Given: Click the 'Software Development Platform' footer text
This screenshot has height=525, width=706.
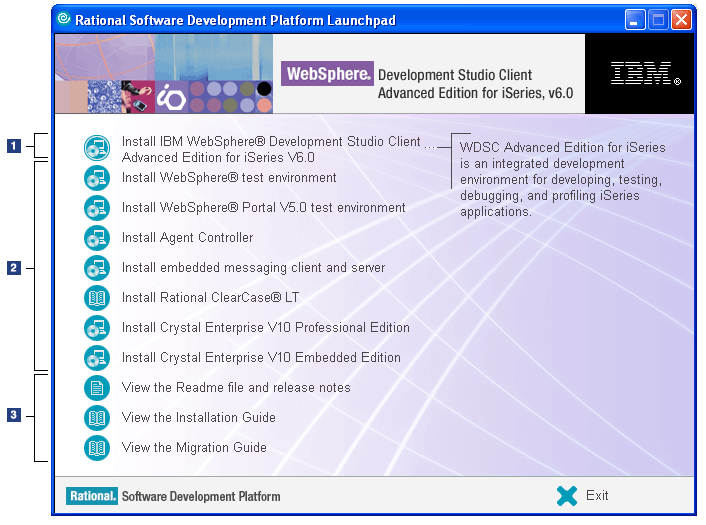Looking at the screenshot, I should (x=201, y=497).
